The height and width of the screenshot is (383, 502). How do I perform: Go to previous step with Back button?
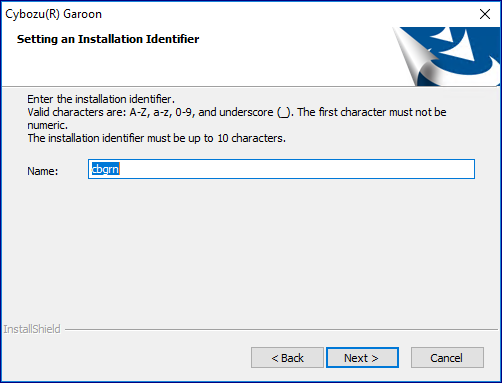287,358
